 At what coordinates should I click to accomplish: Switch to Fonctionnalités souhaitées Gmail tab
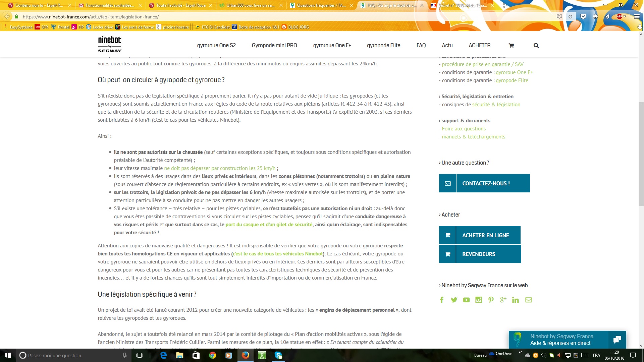coord(109,5)
